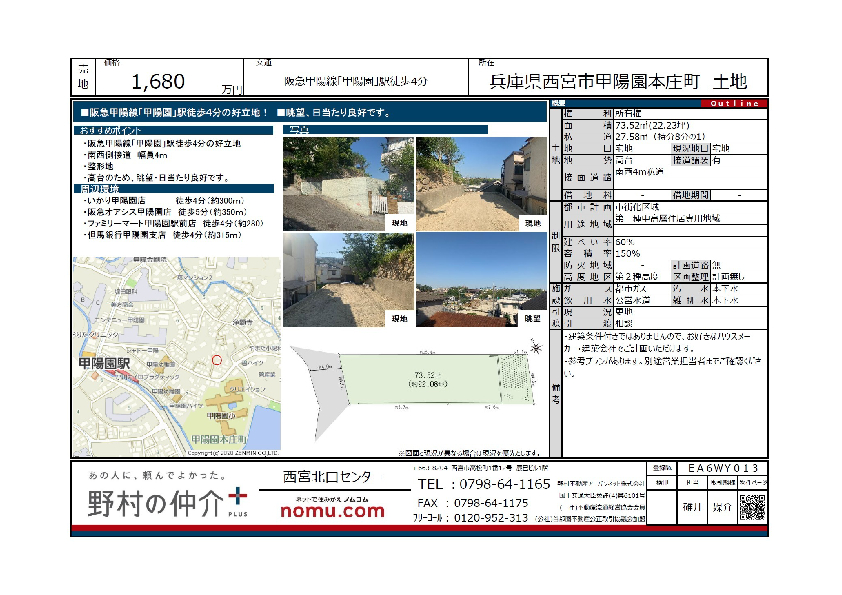This screenshot has width=842, height=595.
Task: Open the bottom-left site photo of the gravel lot
Action: click(347, 279)
